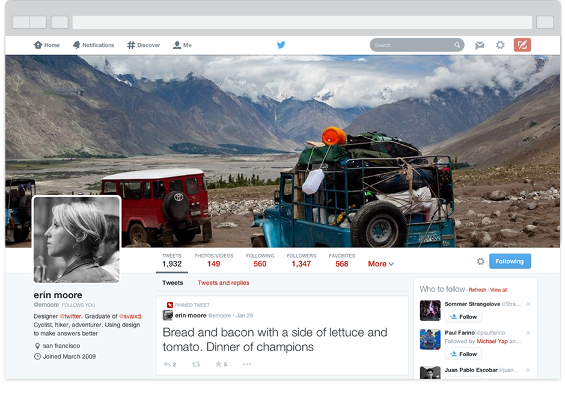Switch to Tweets and replies

(x=223, y=283)
